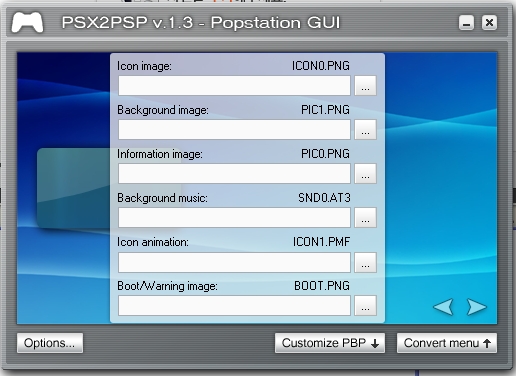Click the 'Information image:' label
Screen dimensions: 516x376
(x=160, y=154)
